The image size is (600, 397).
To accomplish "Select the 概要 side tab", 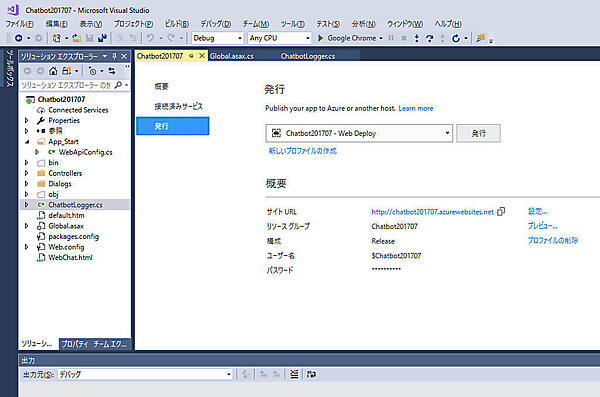I will pyautogui.click(x=161, y=87).
